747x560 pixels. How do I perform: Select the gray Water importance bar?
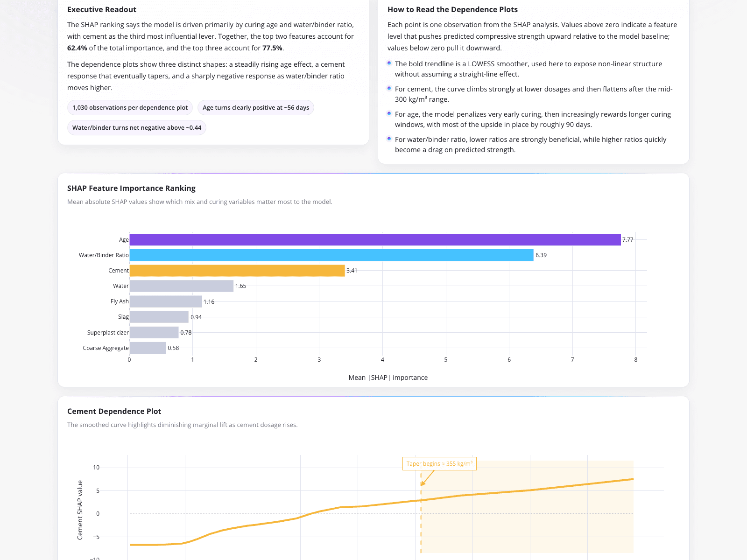[182, 286]
